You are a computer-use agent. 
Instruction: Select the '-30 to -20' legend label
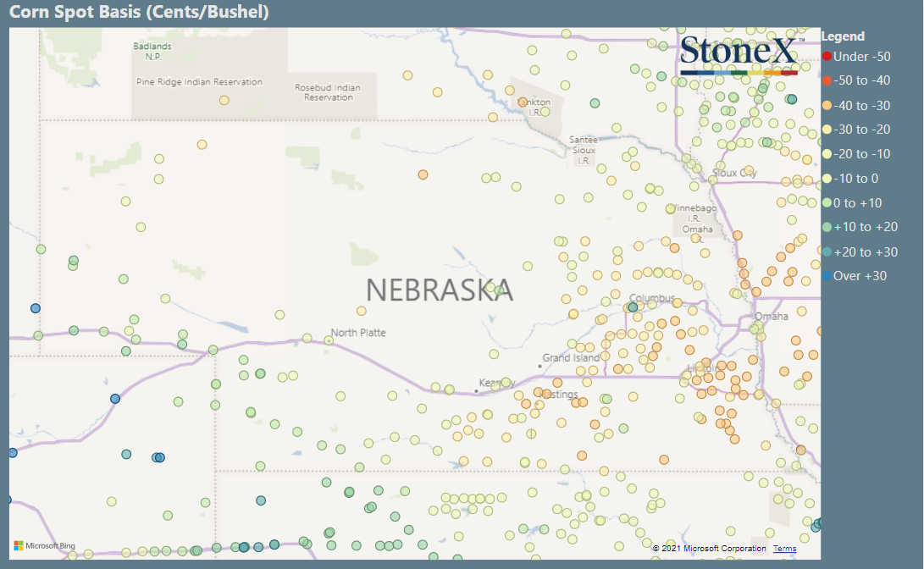coord(861,130)
